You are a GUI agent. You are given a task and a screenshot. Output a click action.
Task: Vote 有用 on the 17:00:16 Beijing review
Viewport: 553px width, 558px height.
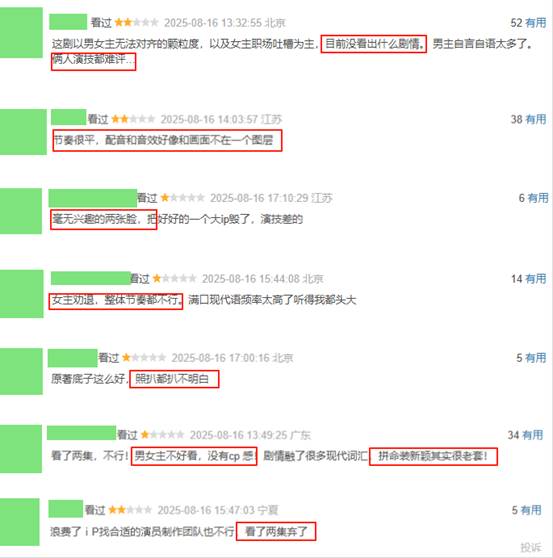pos(536,358)
